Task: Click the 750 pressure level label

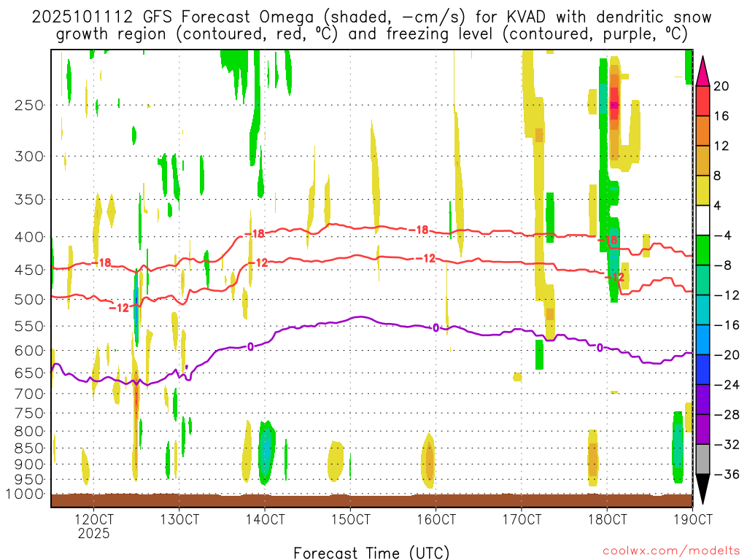Action: coord(29,413)
